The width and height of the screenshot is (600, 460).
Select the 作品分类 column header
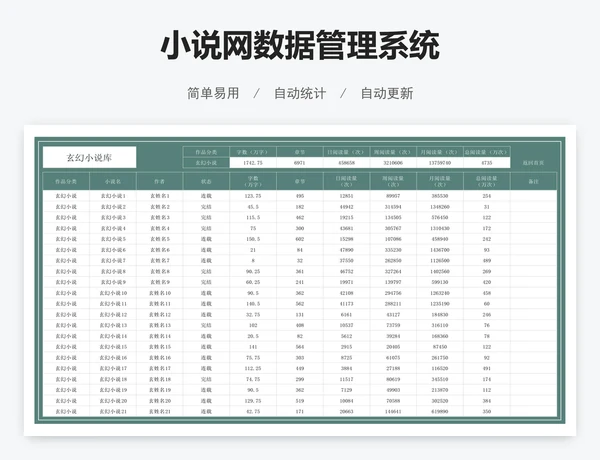tap(66, 182)
